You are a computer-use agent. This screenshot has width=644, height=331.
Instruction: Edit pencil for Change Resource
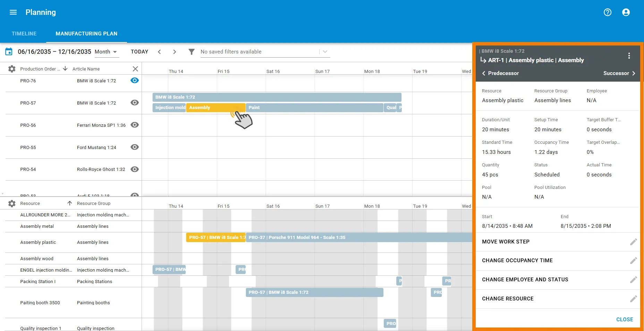634,299
